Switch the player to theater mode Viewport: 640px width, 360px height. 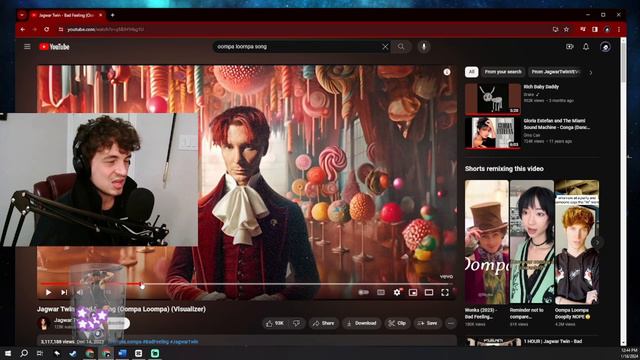click(x=429, y=292)
